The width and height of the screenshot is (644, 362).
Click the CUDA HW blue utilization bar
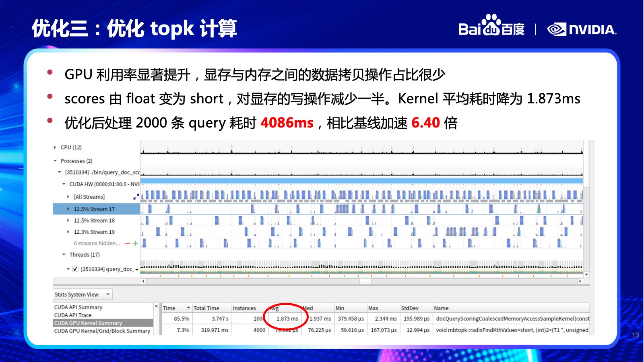click(361, 181)
